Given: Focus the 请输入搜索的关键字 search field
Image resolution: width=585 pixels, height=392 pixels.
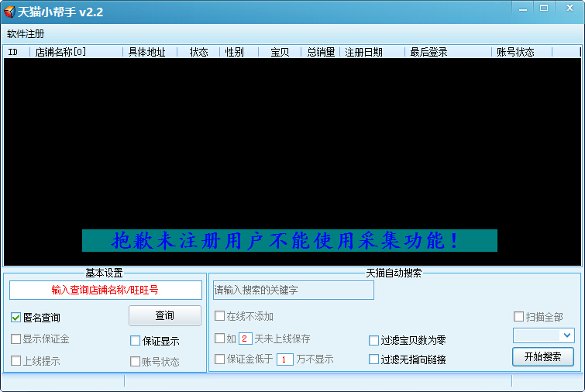Looking at the screenshot, I should [293, 291].
